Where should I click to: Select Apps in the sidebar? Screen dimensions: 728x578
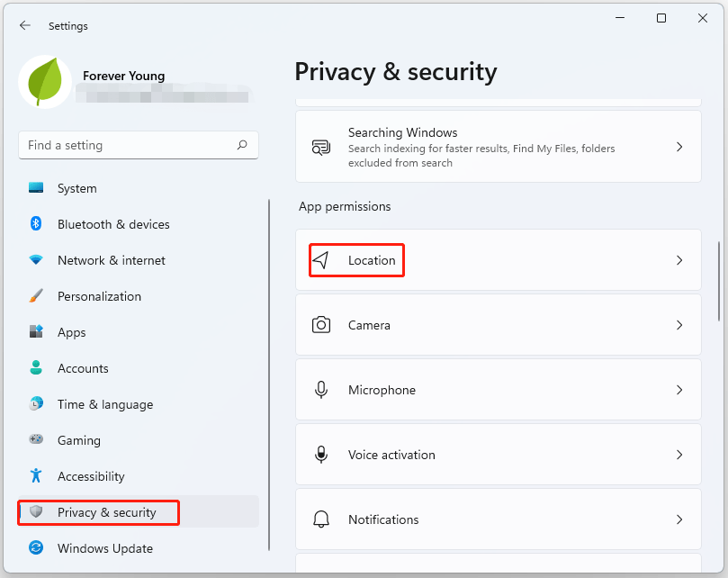tap(139, 332)
